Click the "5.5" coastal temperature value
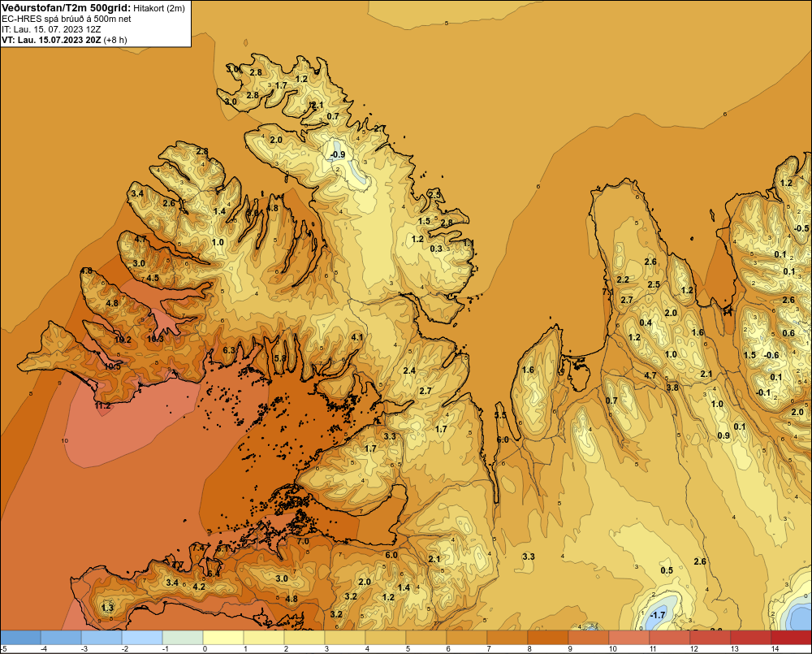This screenshot has width=812, height=654. coord(500,416)
